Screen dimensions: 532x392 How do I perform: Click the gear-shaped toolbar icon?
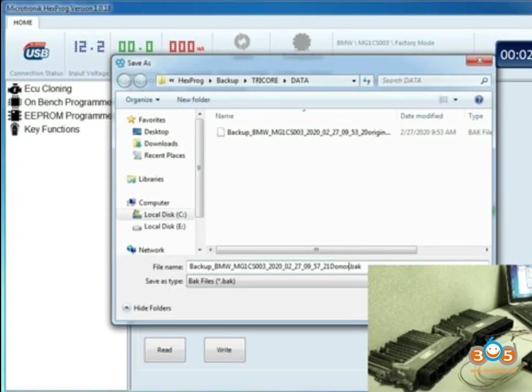click(x=301, y=42)
